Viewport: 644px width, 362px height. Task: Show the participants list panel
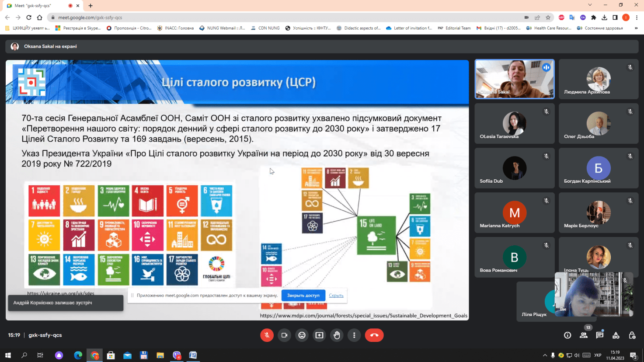point(584,335)
